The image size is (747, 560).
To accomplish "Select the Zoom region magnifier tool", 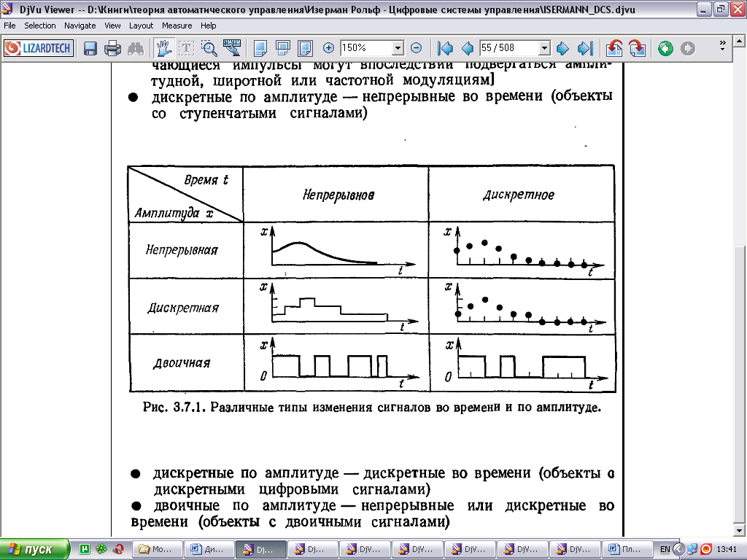I will (209, 48).
